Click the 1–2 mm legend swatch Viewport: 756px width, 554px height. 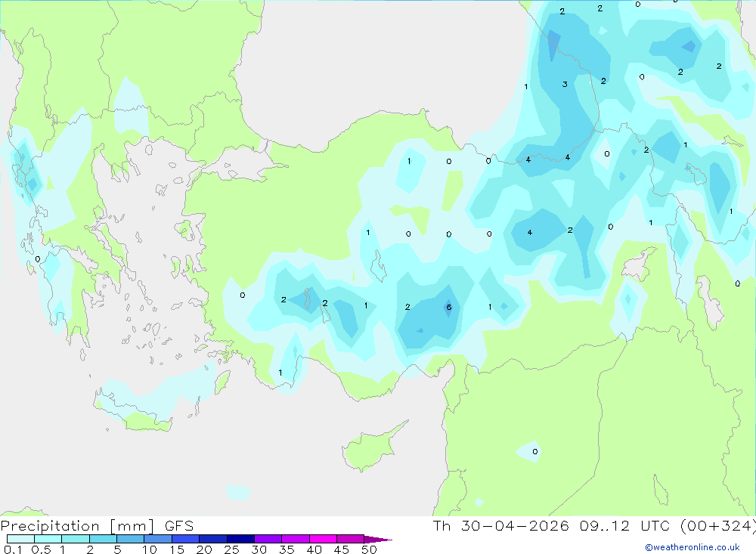[x=76, y=539]
